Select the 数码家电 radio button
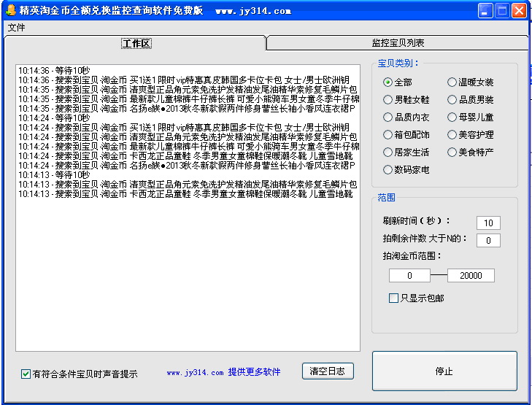The height and width of the screenshot is (405, 532). 388,170
